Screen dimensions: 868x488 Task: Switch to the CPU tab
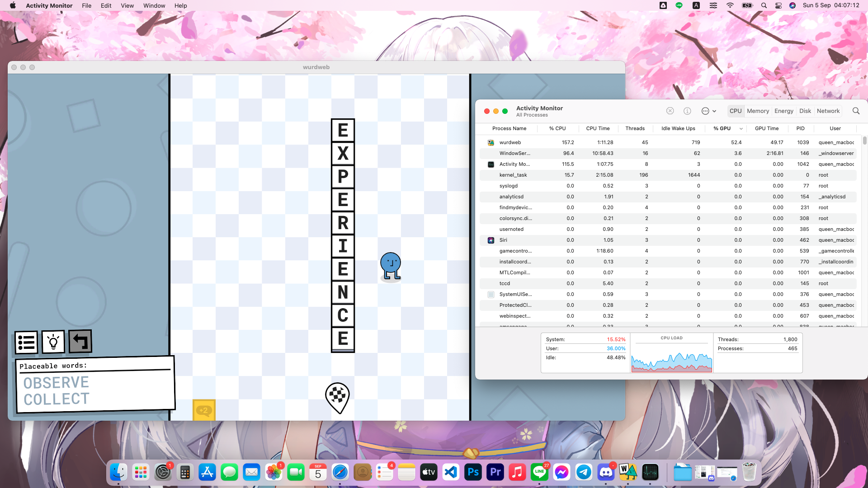click(x=736, y=111)
